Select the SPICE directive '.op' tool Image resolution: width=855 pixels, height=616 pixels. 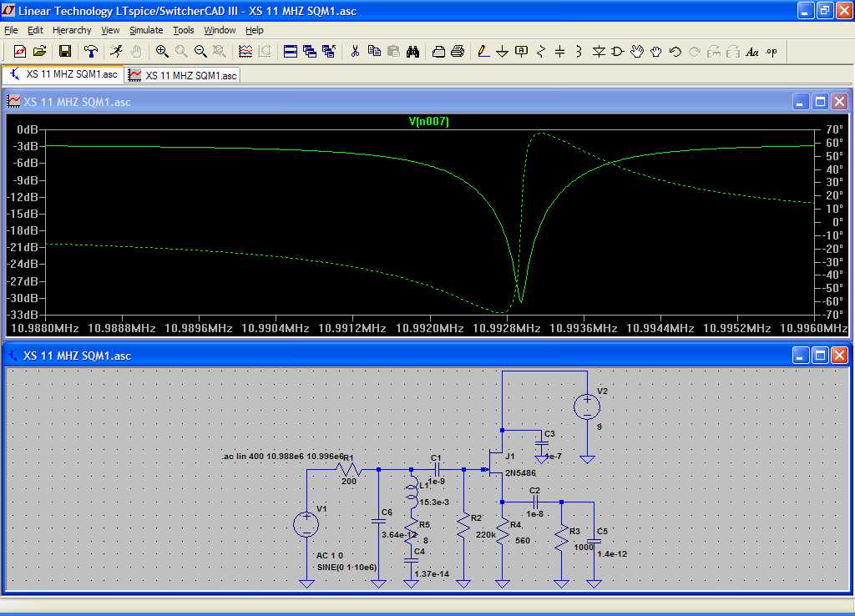[772, 52]
